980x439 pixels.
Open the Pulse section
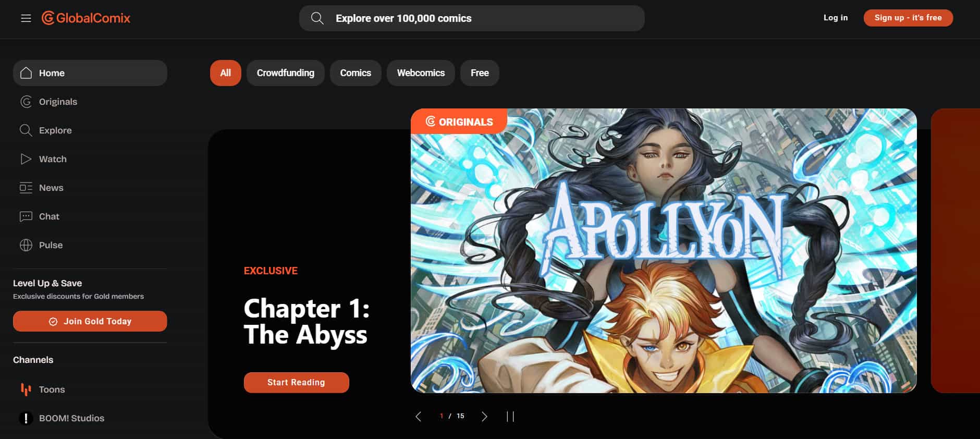[x=90, y=245]
